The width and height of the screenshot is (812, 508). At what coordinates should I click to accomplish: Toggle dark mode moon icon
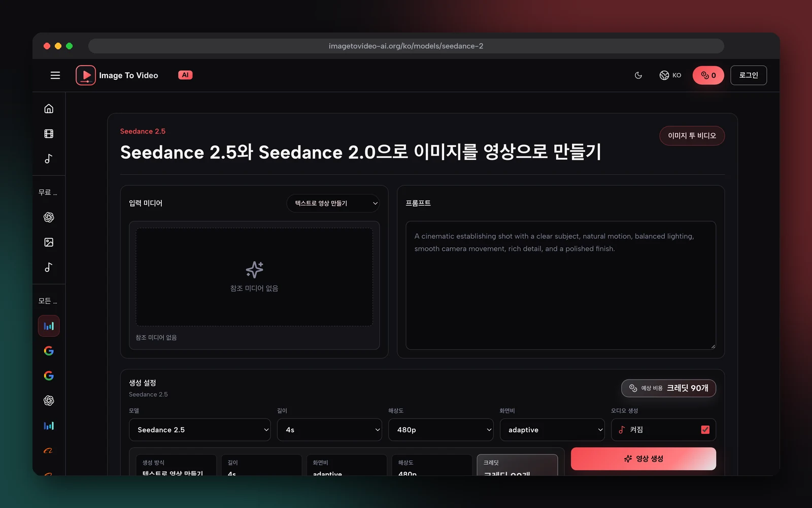pos(638,75)
